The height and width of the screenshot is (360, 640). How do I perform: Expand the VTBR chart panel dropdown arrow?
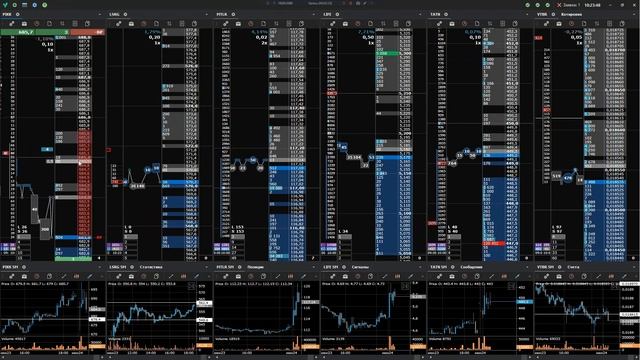pyautogui.click(x=635, y=267)
